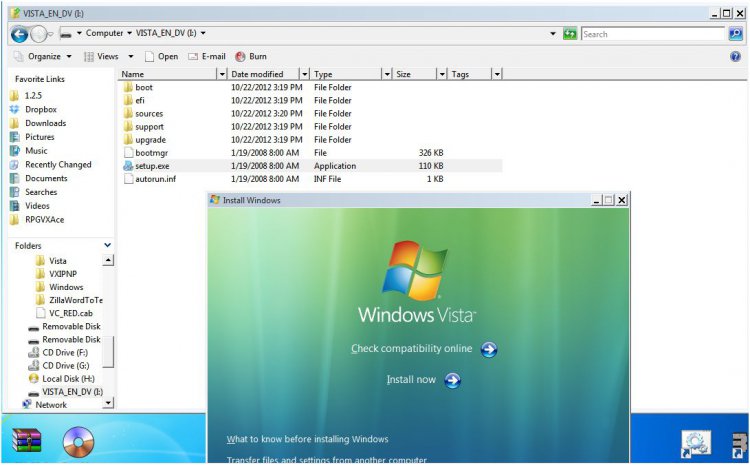
Task: Select the sources folder
Action: (x=143, y=113)
